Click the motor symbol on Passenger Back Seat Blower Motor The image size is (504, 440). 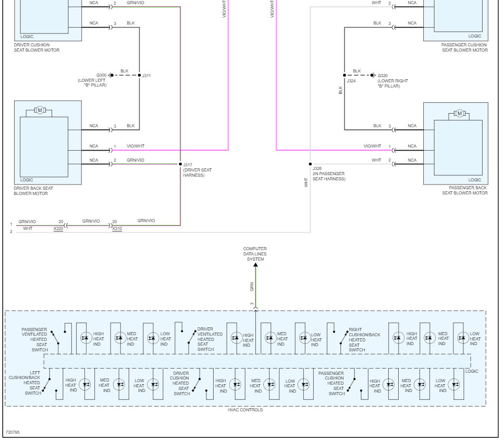459,114
